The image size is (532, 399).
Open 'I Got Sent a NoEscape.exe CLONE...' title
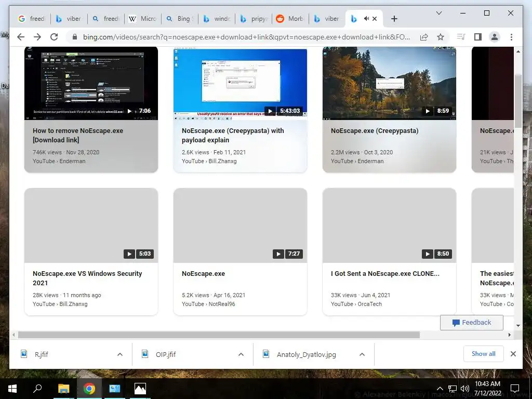click(385, 273)
